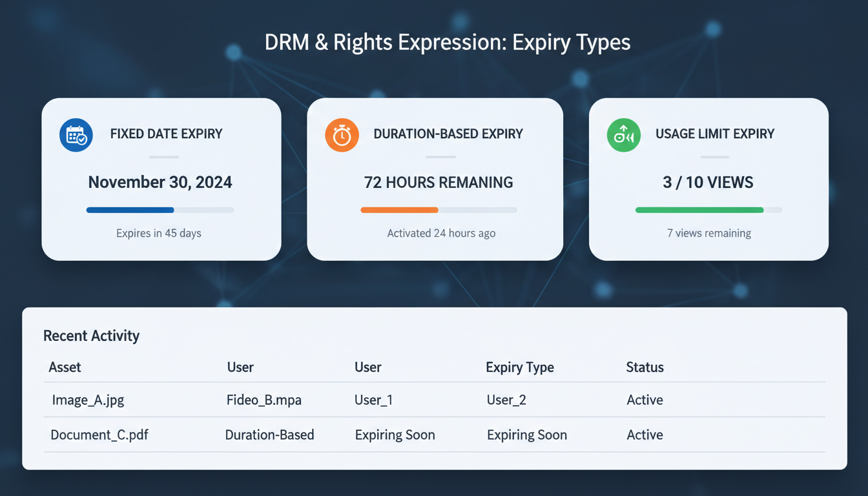Select the orange stopwatch Duration-Based Expiry icon

coord(342,135)
